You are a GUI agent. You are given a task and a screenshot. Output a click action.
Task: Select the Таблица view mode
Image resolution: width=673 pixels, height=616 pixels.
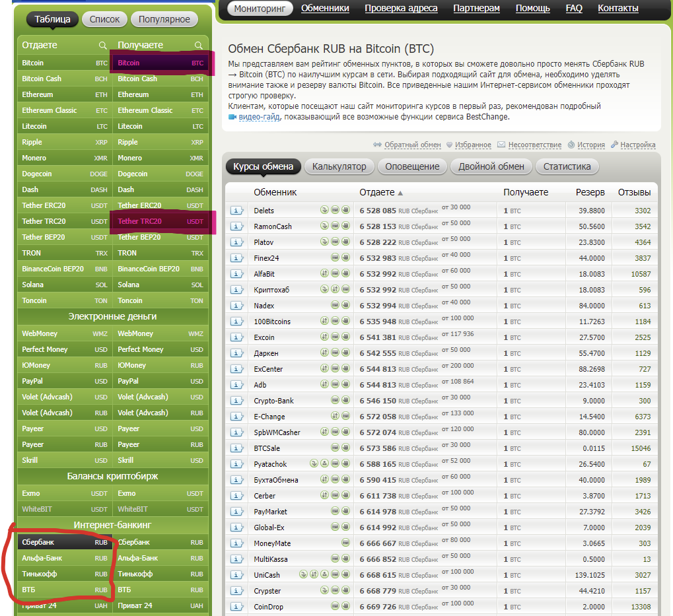click(52, 19)
